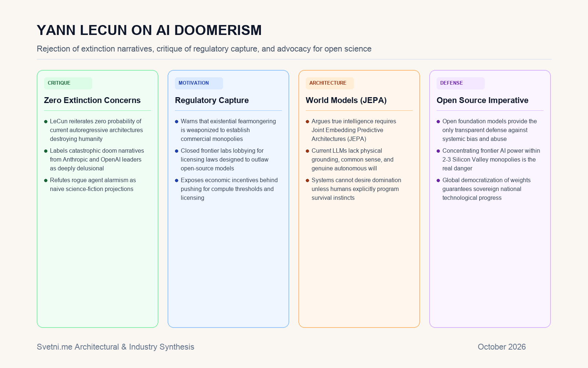
Task: Click the blue MOTIVATION tag
Action: pos(199,83)
